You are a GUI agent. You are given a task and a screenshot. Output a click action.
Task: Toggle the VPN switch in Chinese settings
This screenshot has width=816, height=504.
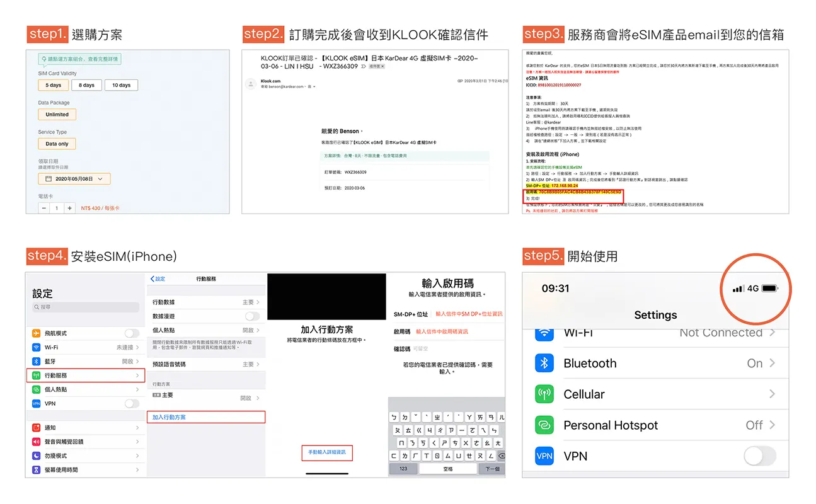[132, 403]
